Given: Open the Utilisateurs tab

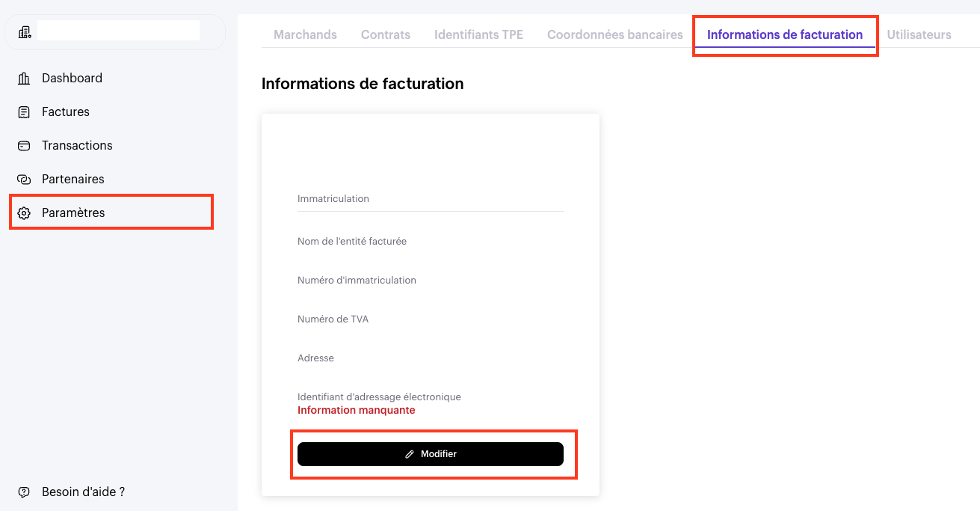Looking at the screenshot, I should [919, 34].
